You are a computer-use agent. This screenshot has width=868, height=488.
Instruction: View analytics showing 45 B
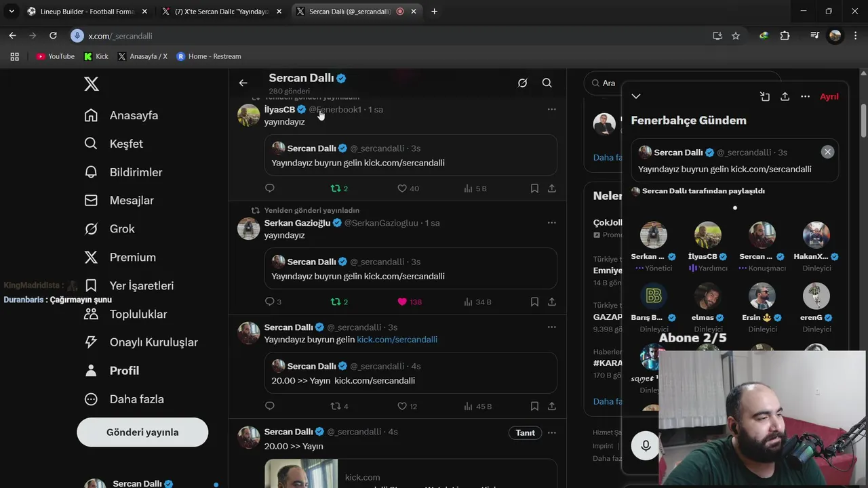tap(477, 406)
